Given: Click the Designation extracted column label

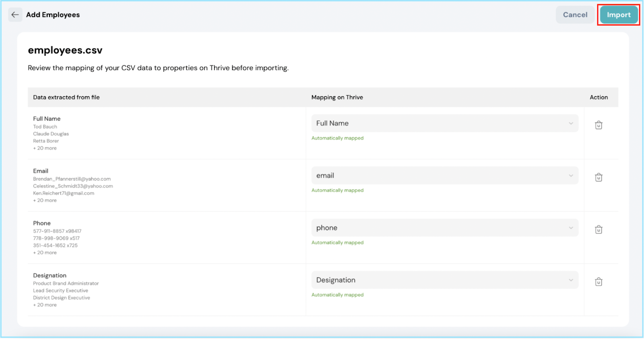Looking at the screenshot, I should point(50,276).
